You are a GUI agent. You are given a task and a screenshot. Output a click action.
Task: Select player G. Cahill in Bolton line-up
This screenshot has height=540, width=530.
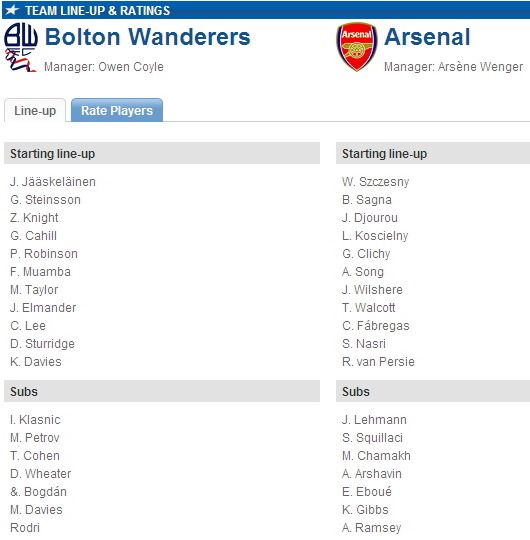tap(33, 236)
